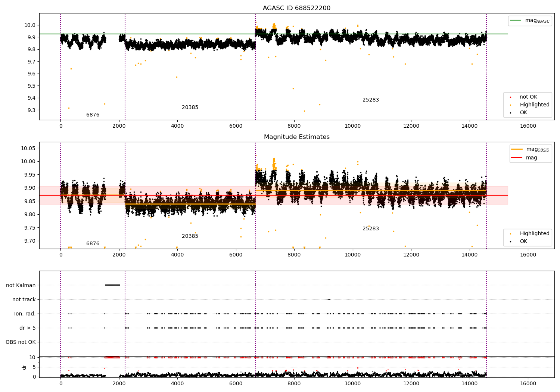This screenshot has width=560, height=392.
Task: Click the '9.70' y-tick on middle plot
Action: (30, 241)
